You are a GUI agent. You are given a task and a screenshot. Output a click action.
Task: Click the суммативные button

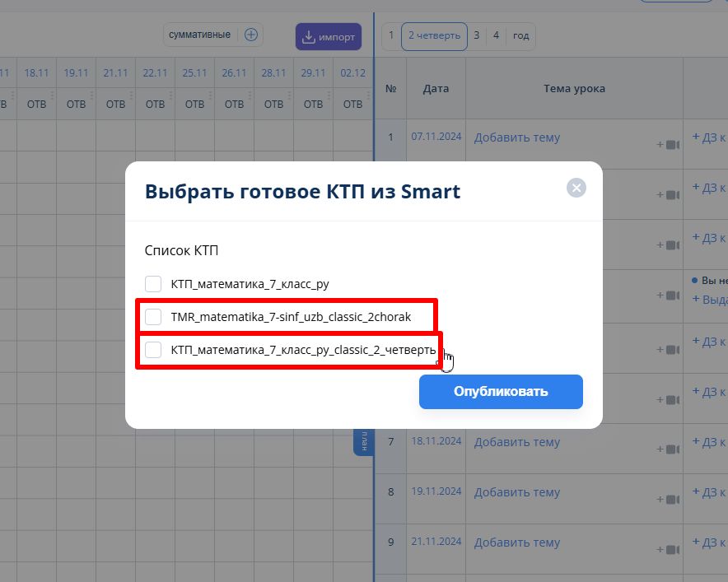coord(199,35)
